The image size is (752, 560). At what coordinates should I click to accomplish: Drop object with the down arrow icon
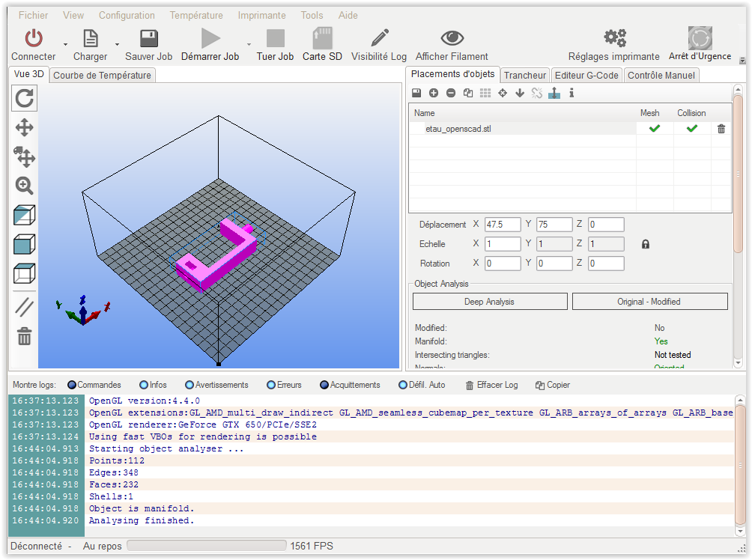point(520,93)
